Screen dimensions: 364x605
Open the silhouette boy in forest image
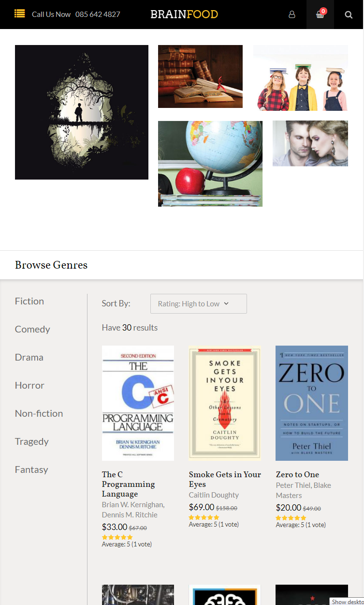pyautogui.click(x=82, y=112)
